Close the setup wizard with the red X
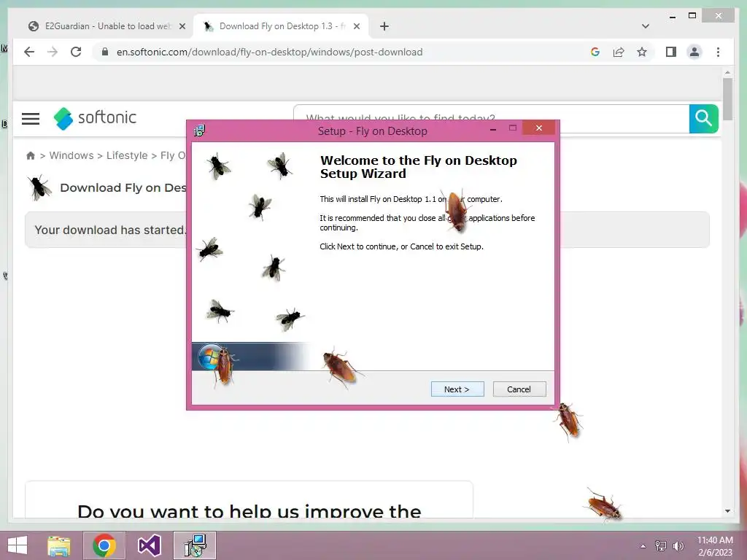Viewport: 747px width, 560px height. (x=539, y=128)
